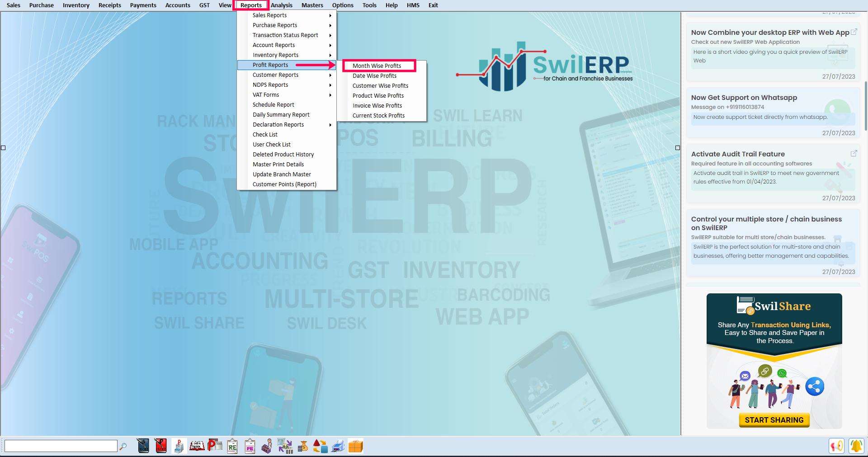868x457 pixels.
Task: Open the Payments menu
Action: tap(143, 5)
